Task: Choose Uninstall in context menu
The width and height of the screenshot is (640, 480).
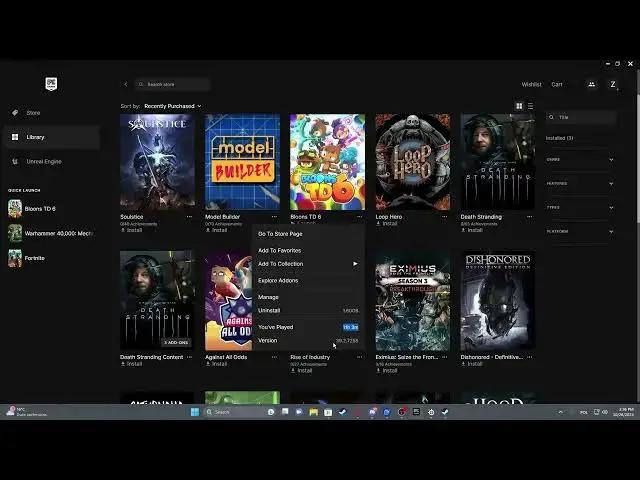Action: (308, 311)
